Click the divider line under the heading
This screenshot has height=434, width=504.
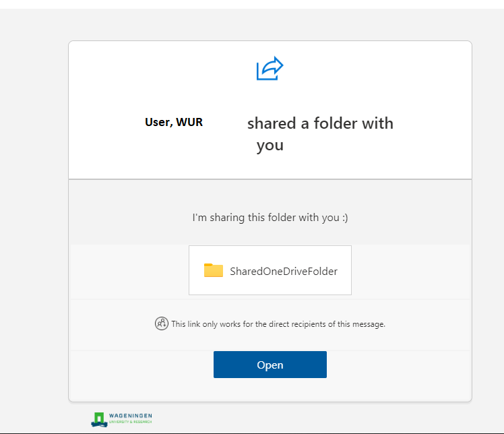tap(270, 179)
